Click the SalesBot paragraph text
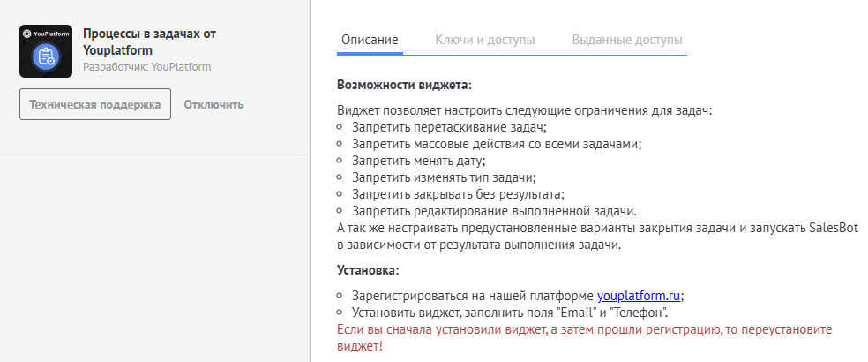 [598, 237]
